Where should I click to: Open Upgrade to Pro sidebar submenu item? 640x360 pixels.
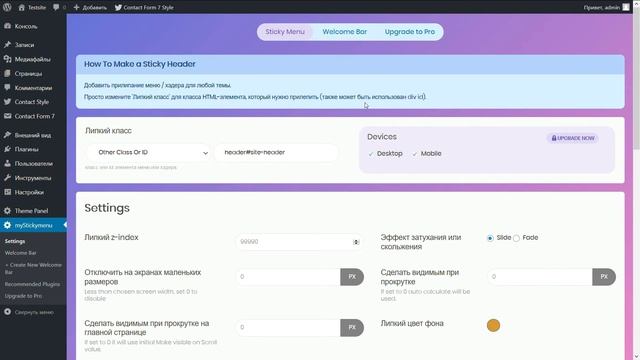click(23, 296)
